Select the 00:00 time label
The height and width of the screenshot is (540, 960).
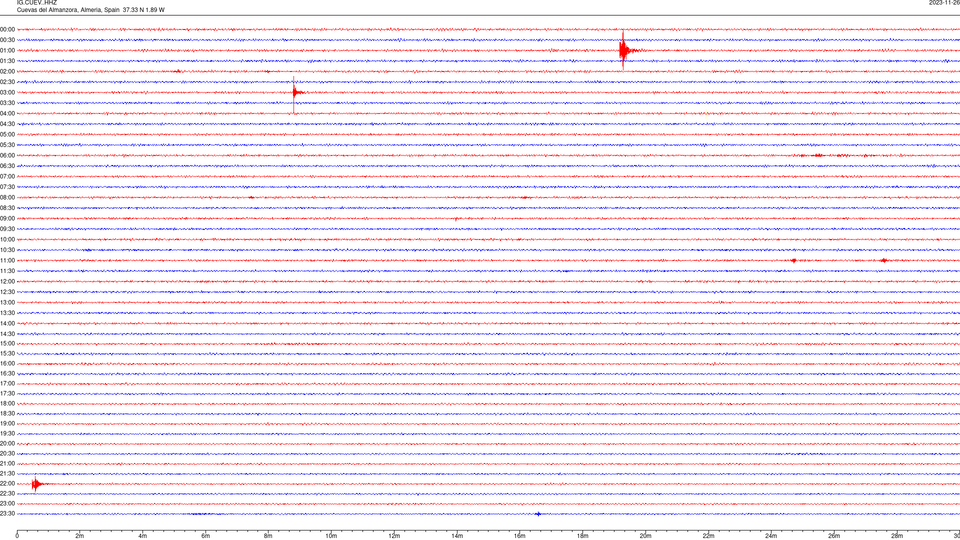(7, 29)
